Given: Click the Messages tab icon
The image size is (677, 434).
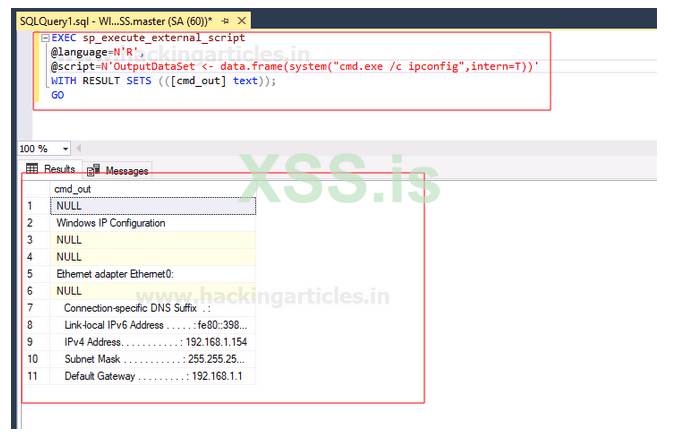Looking at the screenshot, I should 93,171.
